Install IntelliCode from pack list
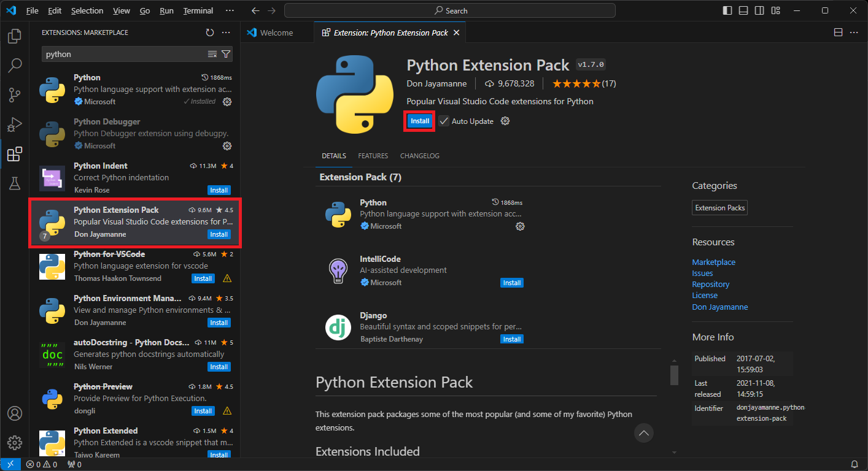This screenshot has height=471, width=868. click(512, 283)
